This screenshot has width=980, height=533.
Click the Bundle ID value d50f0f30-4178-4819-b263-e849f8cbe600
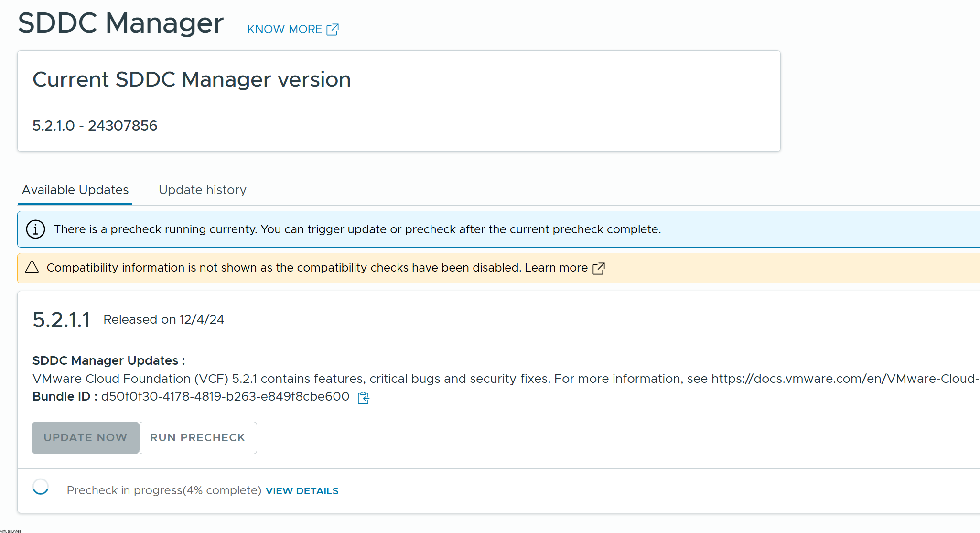226,397
